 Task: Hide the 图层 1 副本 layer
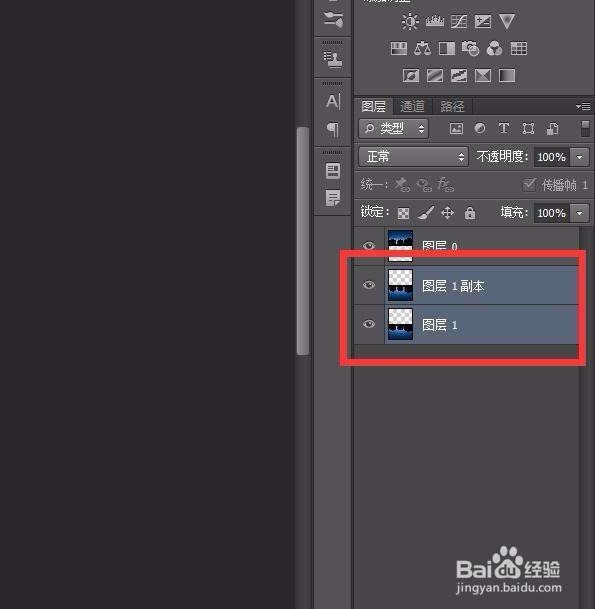coord(369,285)
